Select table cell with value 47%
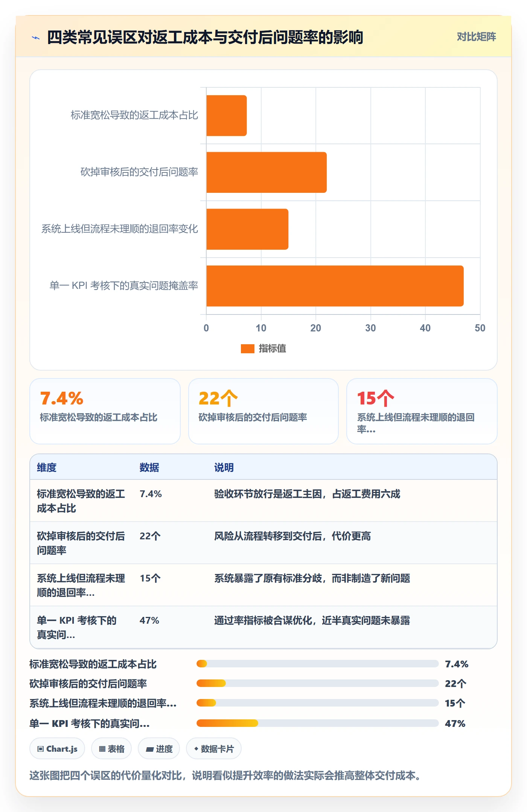 point(149,620)
